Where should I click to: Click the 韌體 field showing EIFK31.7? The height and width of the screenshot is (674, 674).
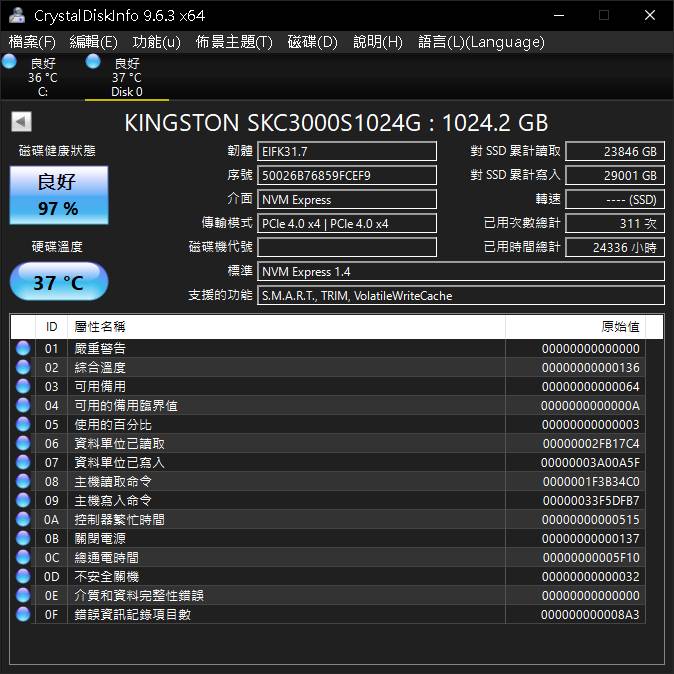(347, 151)
